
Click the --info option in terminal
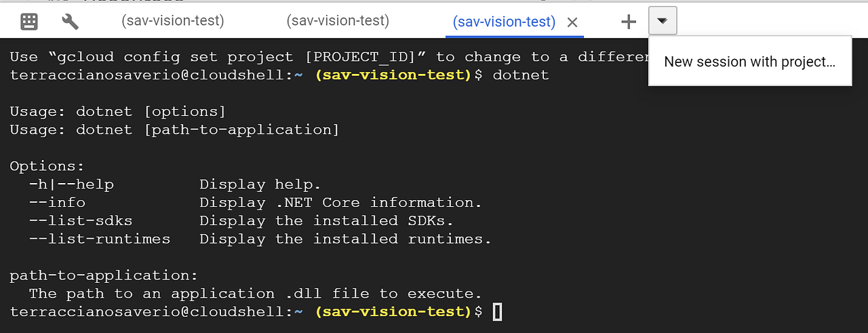click(57, 202)
